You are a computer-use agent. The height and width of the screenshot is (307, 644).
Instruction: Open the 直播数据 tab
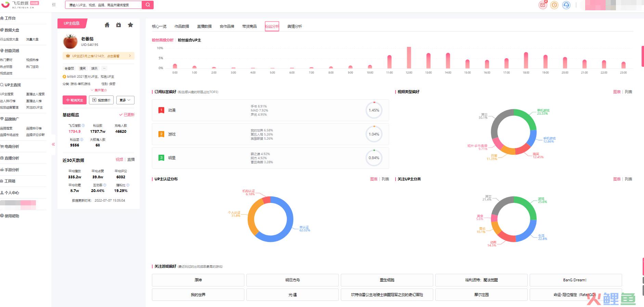click(204, 26)
